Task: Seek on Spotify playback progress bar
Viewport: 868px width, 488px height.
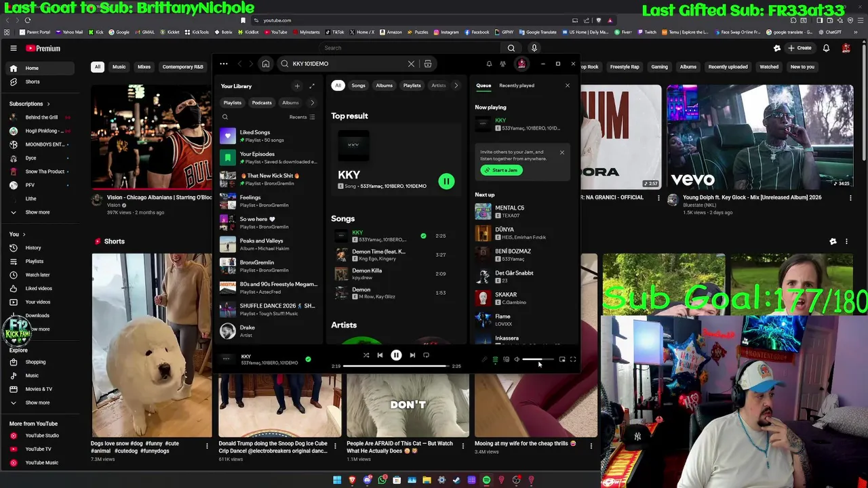Action: pos(396,366)
